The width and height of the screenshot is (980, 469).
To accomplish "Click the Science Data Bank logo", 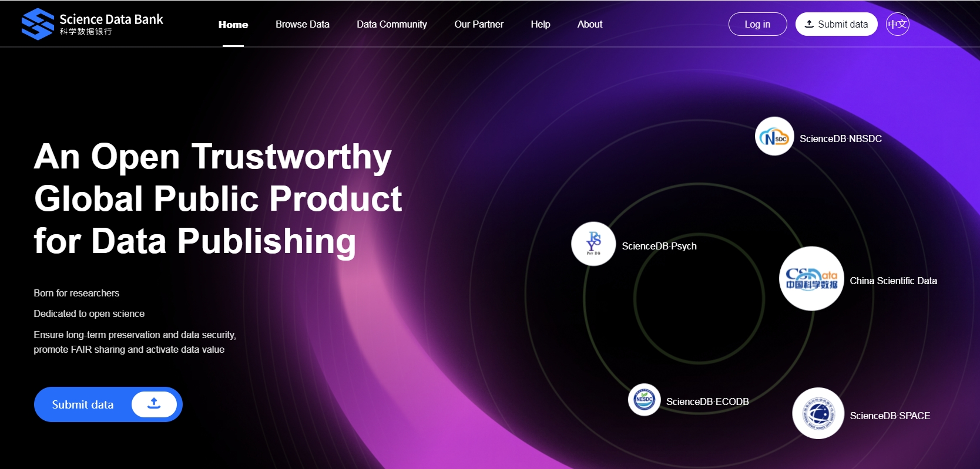I will tap(92, 24).
